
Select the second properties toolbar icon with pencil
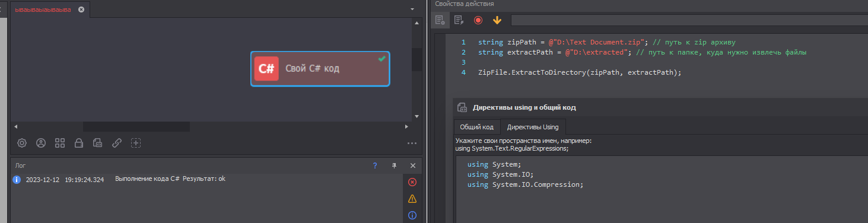click(459, 20)
